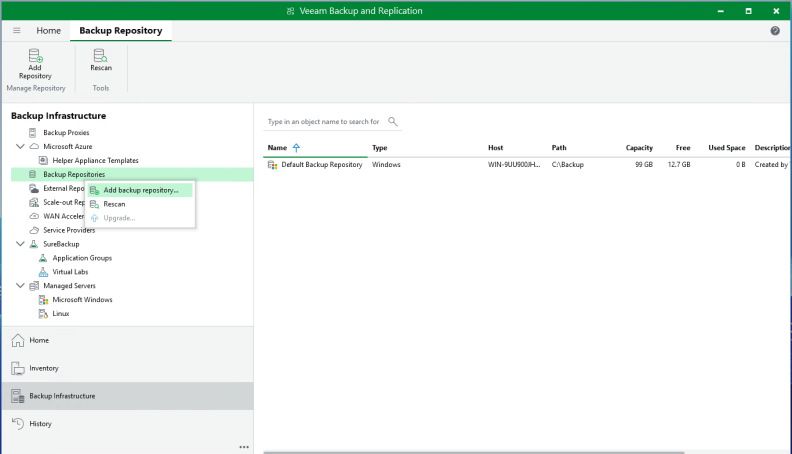Choose Add backup repository from context menu

pos(140,190)
